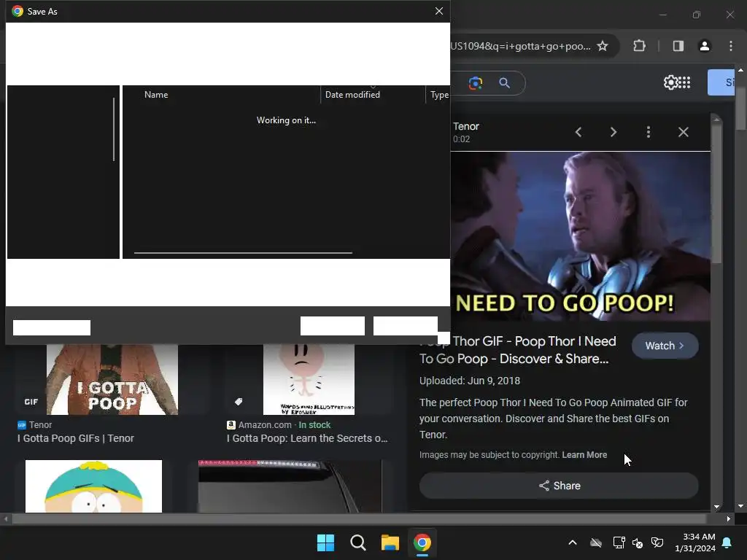Show hidden system tray icons
The width and height of the screenshot is (747, 560).
tap(573, 542)
